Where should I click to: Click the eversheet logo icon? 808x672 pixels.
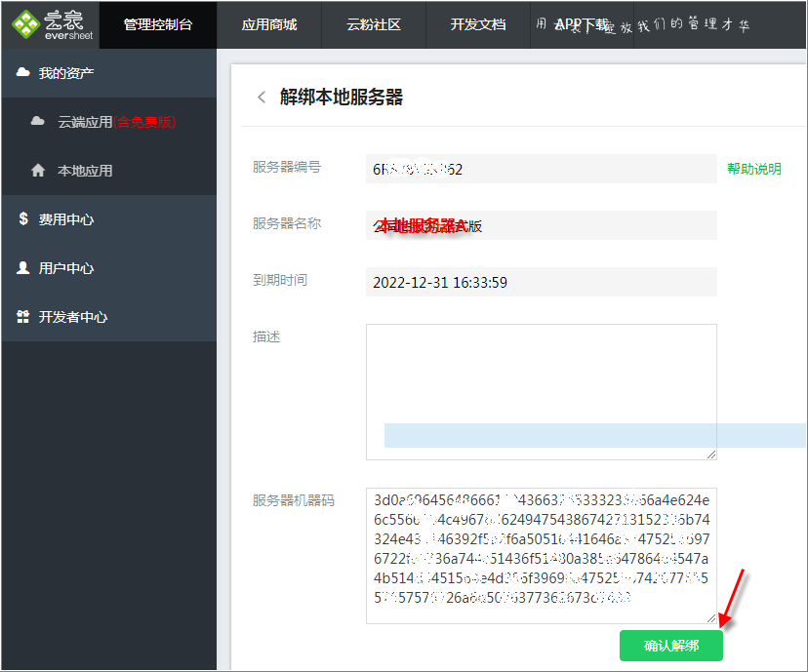[x=25, y=24]
